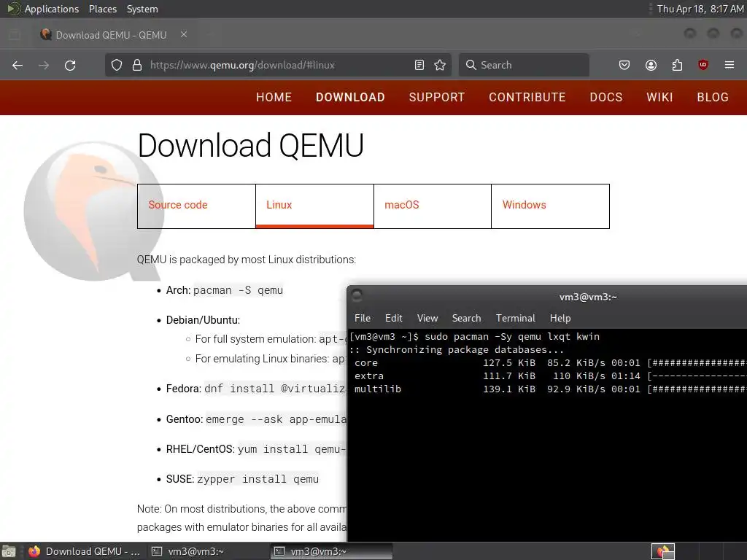The height and width of the screenshot is (560, 747).
Task: Click 'Synchronizing package databases...' terminal line
Action: point(457,349)
